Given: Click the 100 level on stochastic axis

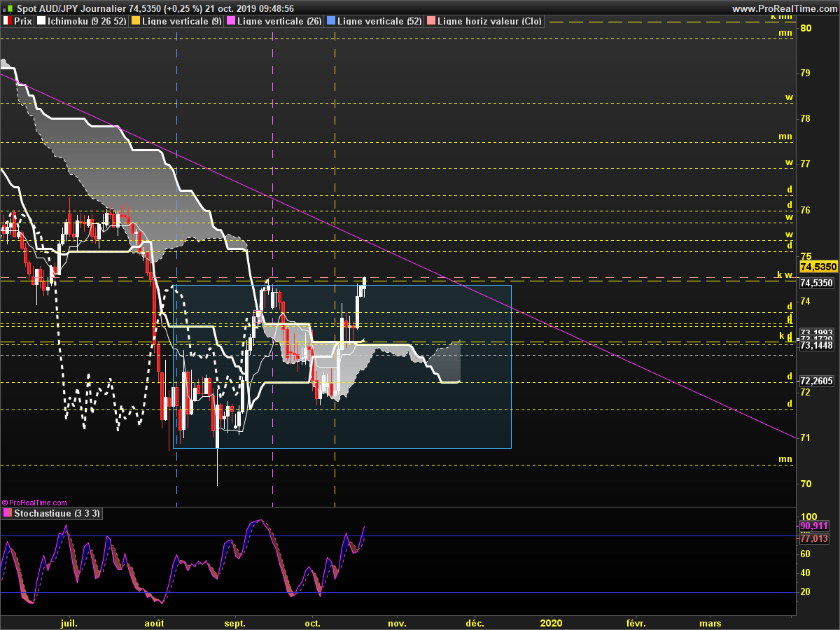Looking at the screenshot, I should click(808, 515).
